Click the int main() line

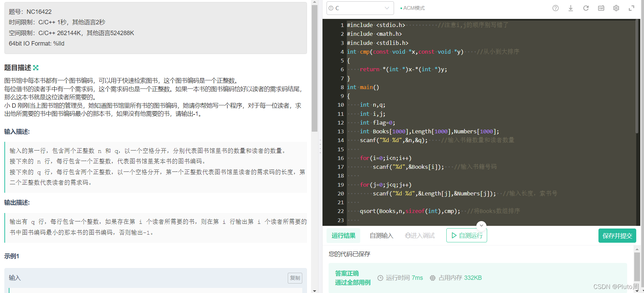[363, 87]
